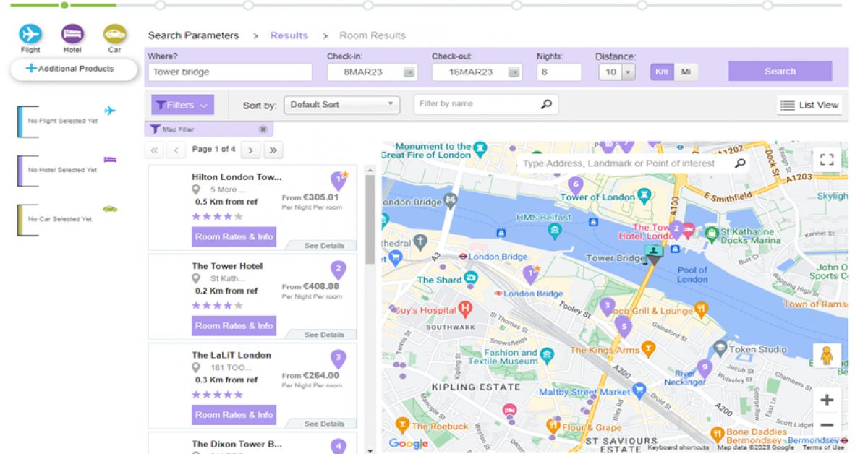Click the Search button
The image size is (868, 454).
tap(780, 71)
